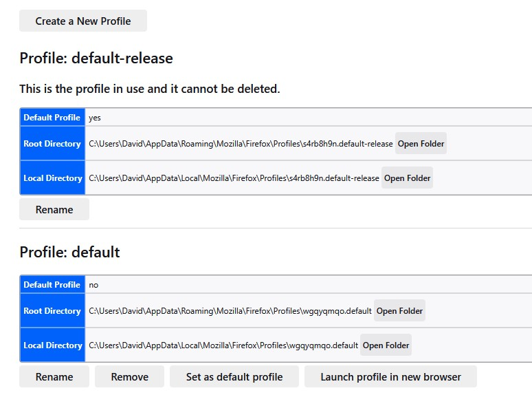The image size is (532, 395).
Task: Select the Local wgqyqmqo.default path text
Action: tap(223, 345)
